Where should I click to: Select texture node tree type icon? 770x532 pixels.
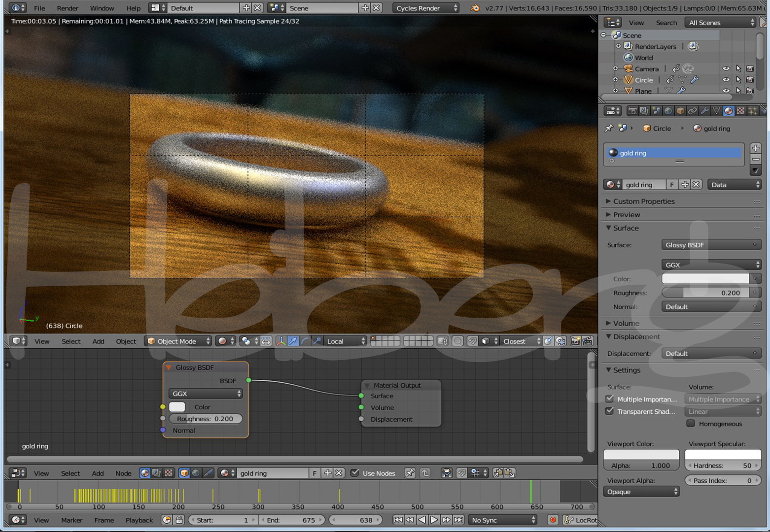[x=169, y=473]
